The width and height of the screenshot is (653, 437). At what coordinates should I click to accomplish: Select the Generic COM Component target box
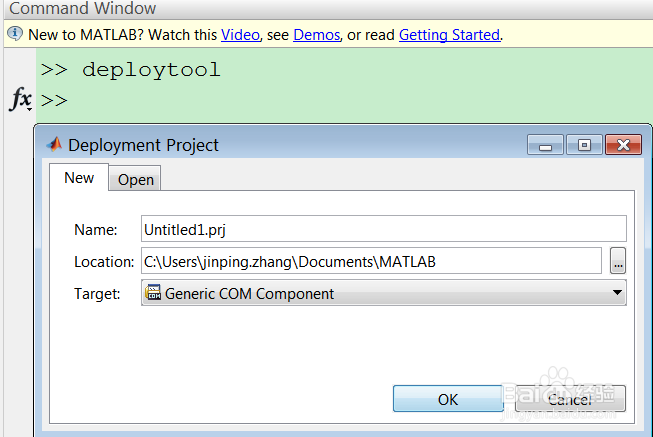pos(384,292)
